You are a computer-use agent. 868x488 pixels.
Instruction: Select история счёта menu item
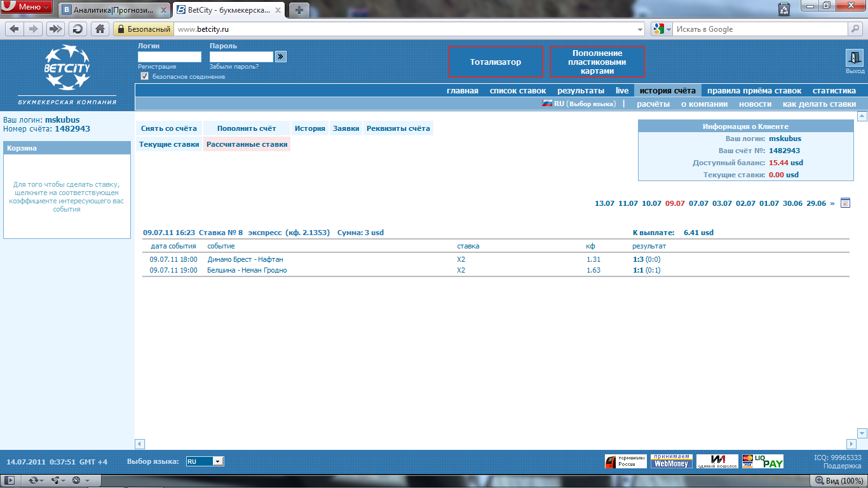pos(667,90)
